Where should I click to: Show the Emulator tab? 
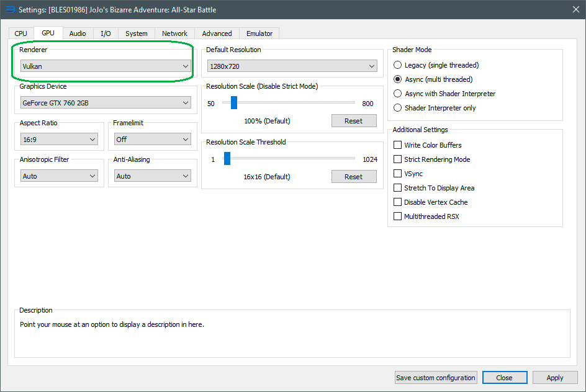click(259, 33)
